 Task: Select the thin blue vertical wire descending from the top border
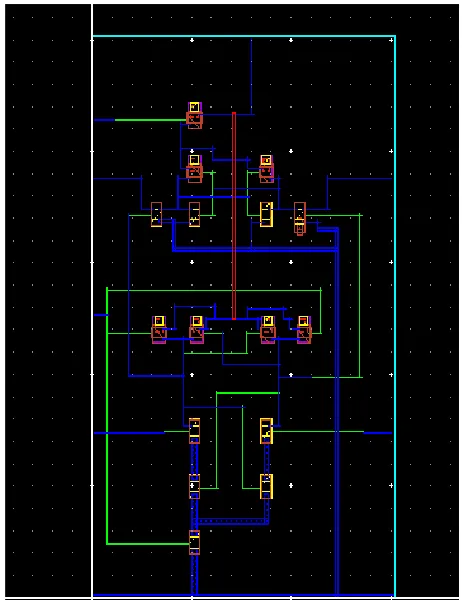[251, 76]
